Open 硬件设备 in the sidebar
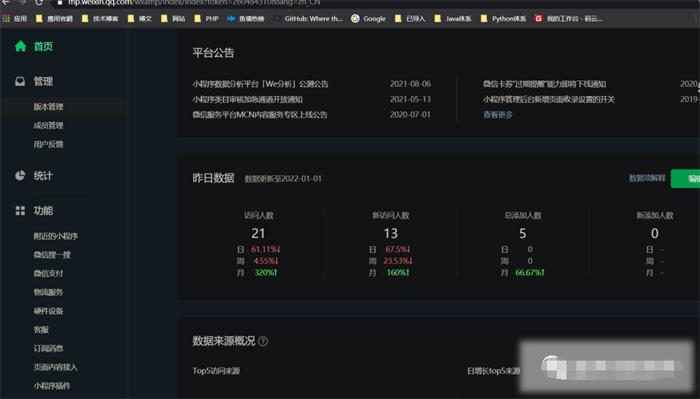This screenshot has height=399, width=700. 48,311
